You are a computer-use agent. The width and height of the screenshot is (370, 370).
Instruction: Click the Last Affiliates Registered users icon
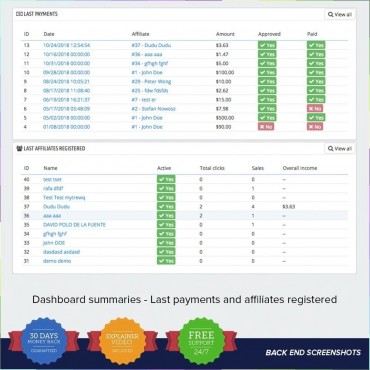(19, 148)
